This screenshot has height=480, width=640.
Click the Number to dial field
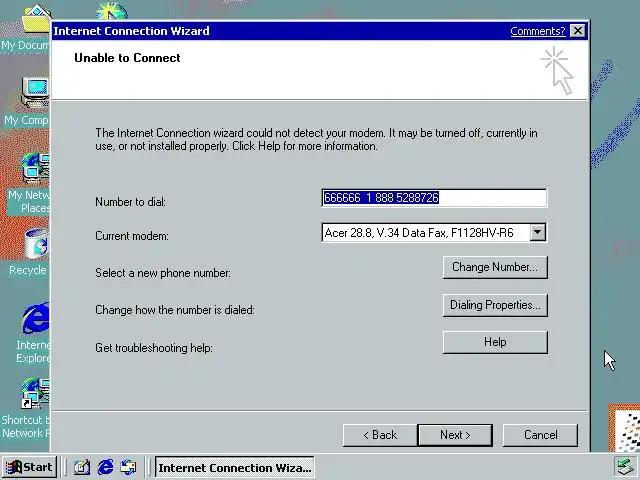[x=434, y=198]
